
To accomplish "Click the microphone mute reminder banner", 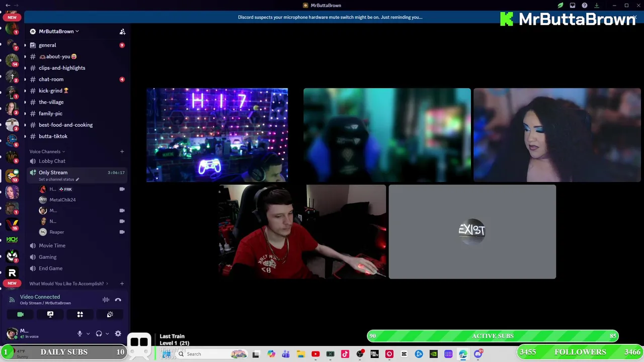I will (330, 17).
